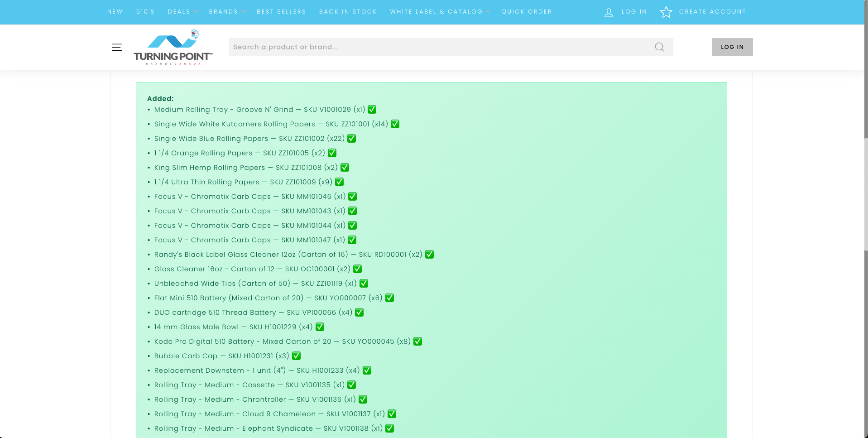
Task: Expand White Label & Catalog dropdown
Action: [439, 12]
